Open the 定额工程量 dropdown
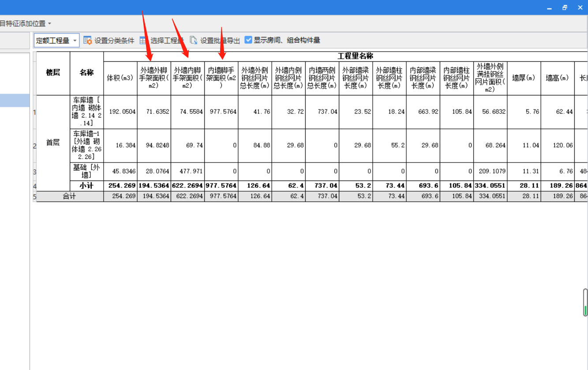588x370 pixels. pos(56,41)
